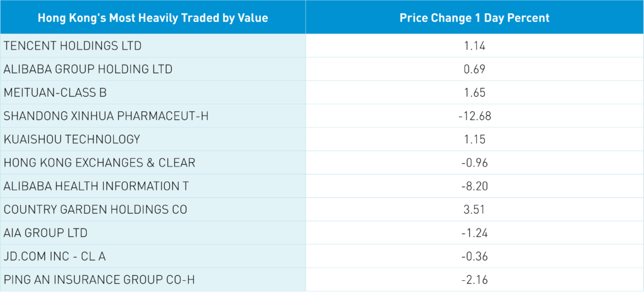Screen dimensions: 644x294
Task: Click KUAISHOU TECHNOLOGY stock name
Action: (x=72, y=139)
